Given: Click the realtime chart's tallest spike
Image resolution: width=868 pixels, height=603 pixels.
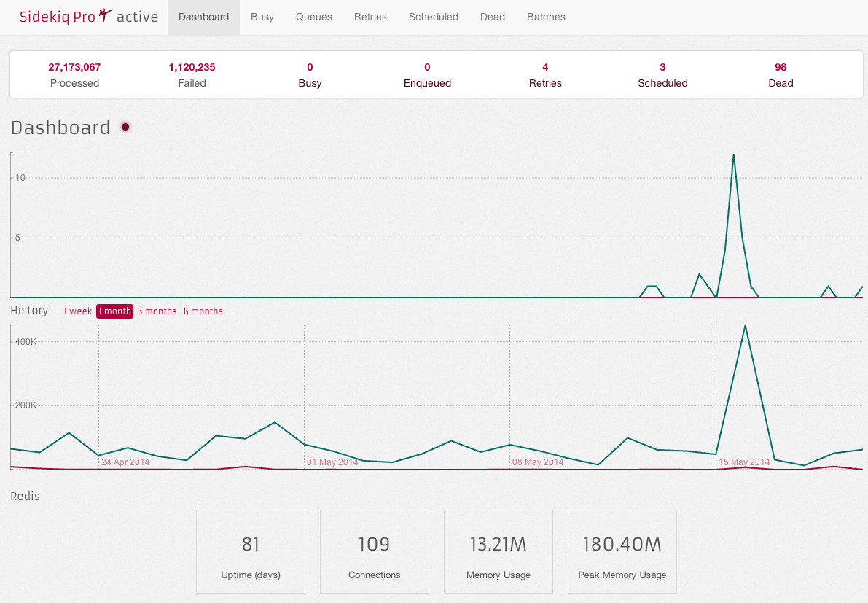Looking at the screenshot, I should (733, 155).
